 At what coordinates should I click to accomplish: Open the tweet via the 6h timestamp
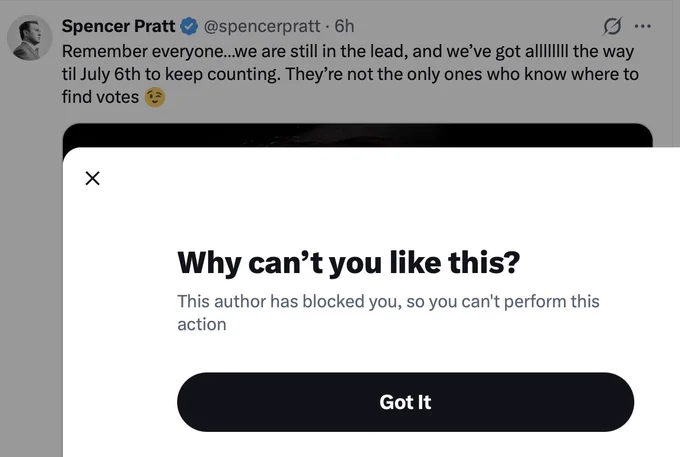(x=344, y=26)
